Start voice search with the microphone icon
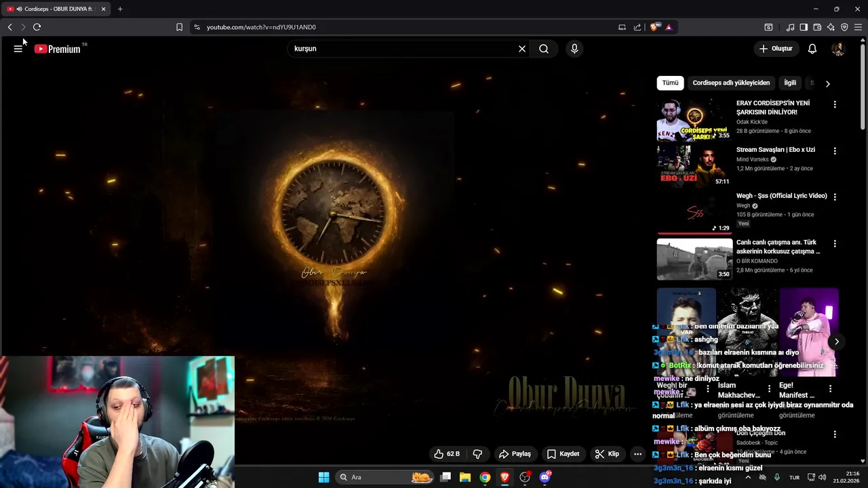Image resolution: width=868 pixels, height=488 pixels. (574, 49)
